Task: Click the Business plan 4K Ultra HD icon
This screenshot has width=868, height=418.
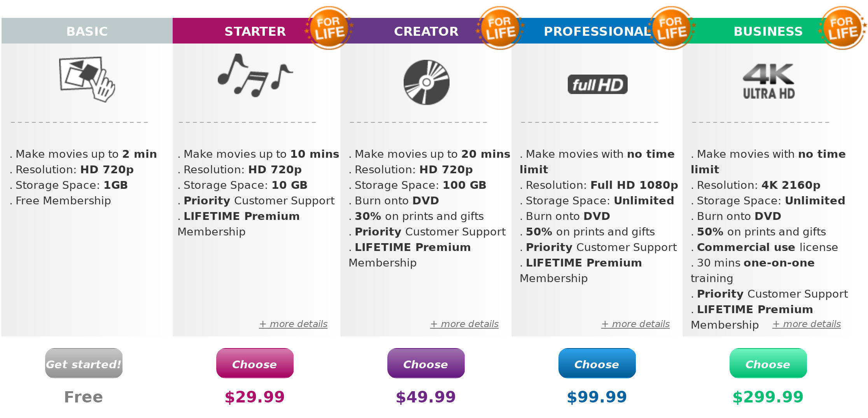Action: coord(768,81)
